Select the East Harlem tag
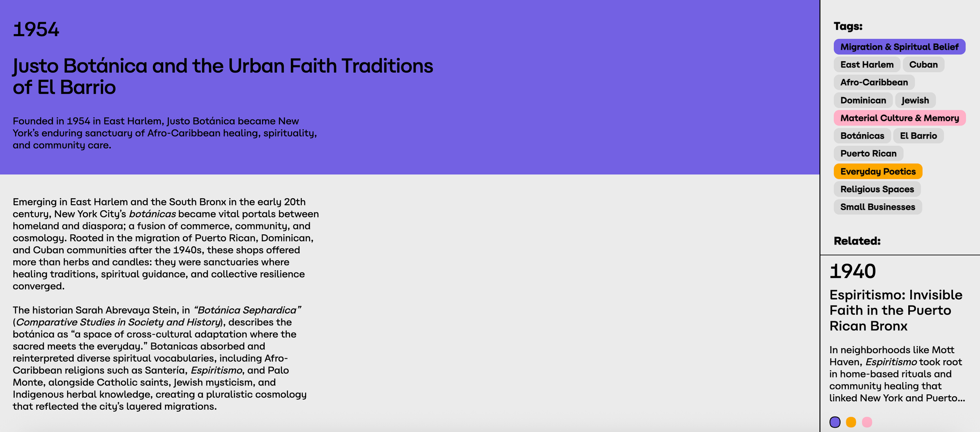This screenshot has width=980, height=432. [867, 64]
